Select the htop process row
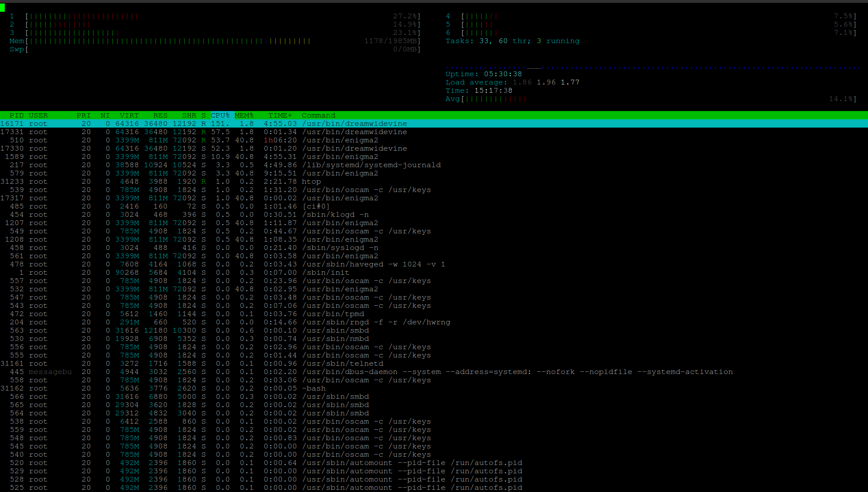 [x=311, y=182]
